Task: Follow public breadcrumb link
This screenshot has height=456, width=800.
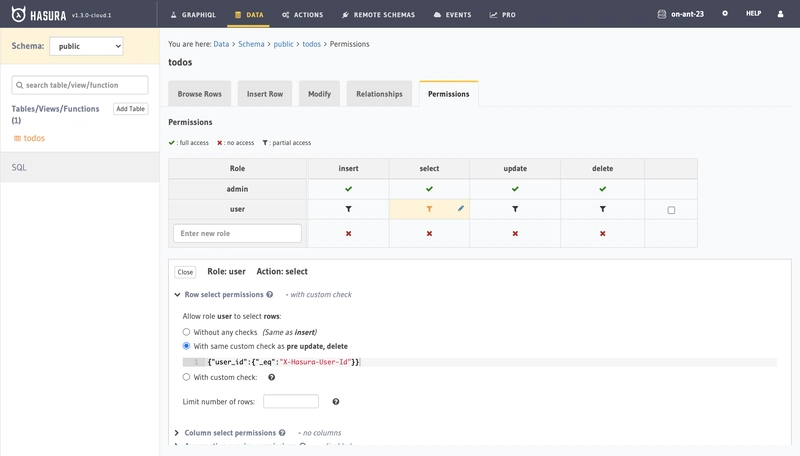Action: [283, 44]
